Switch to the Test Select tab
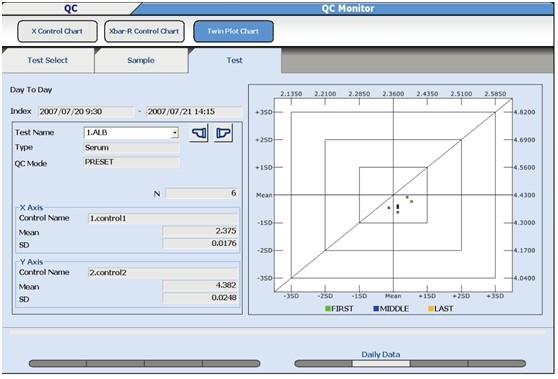 48,60
